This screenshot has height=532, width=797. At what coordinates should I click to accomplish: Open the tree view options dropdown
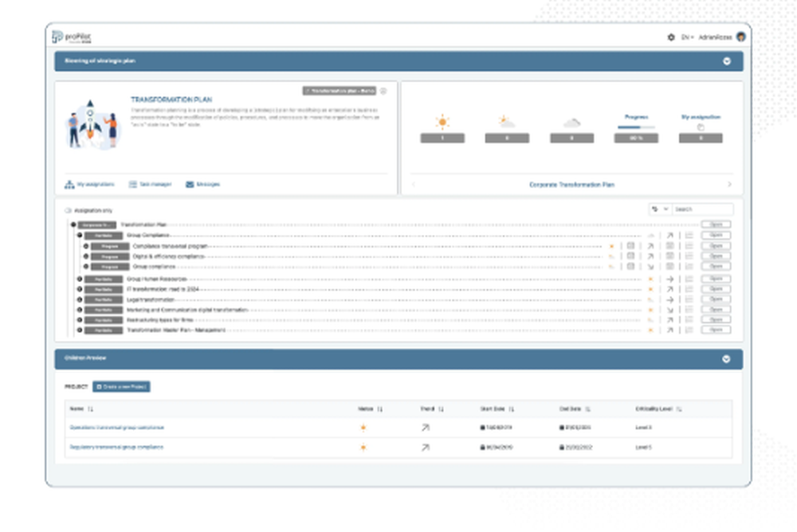click(x=660, y=209)
